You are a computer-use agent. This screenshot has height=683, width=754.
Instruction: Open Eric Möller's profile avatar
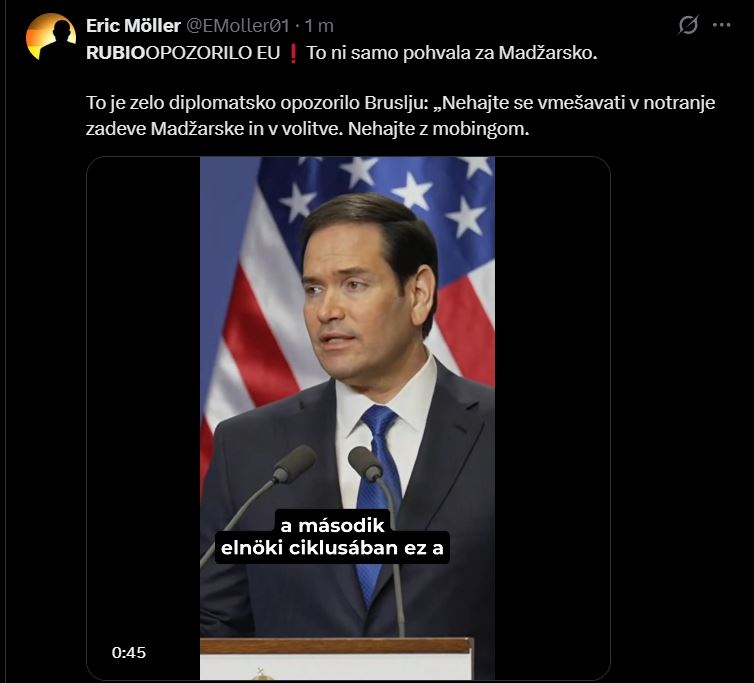tap(51, 37)
